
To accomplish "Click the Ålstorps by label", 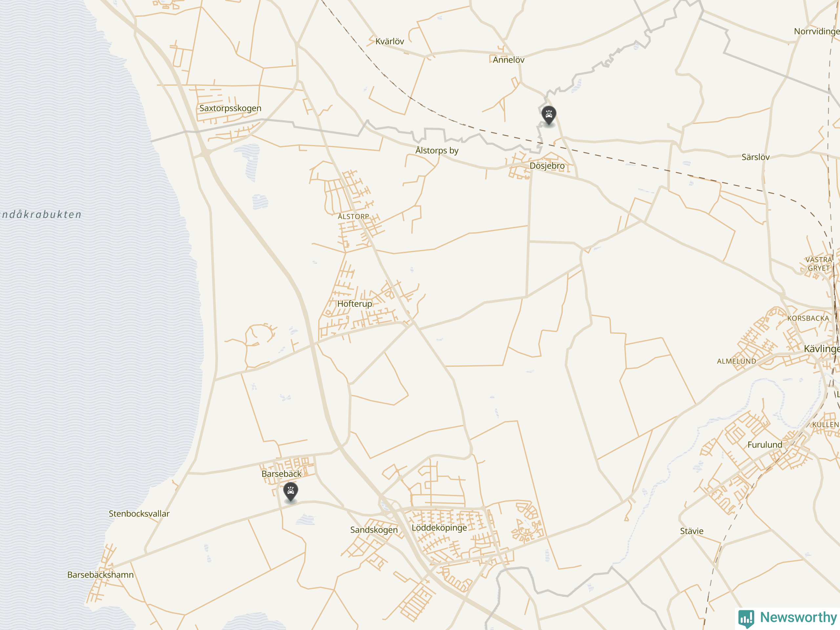I will (x=437, y=150).
